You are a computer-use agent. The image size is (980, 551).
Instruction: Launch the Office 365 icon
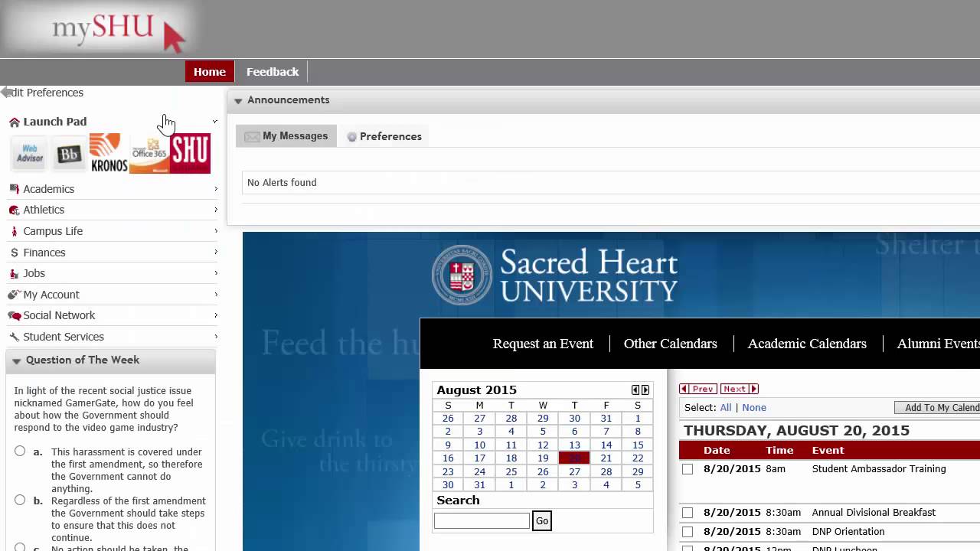149,155
